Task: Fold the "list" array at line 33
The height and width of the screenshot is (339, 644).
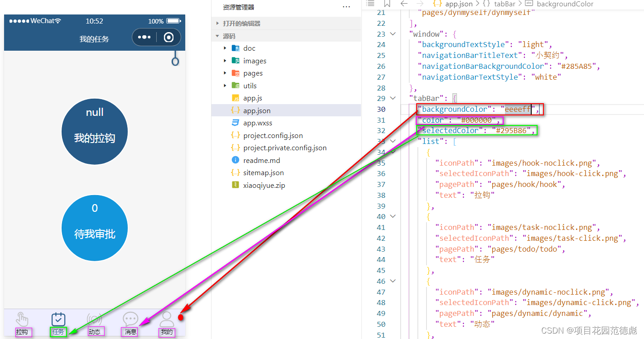Action: (x=393, y=141)
